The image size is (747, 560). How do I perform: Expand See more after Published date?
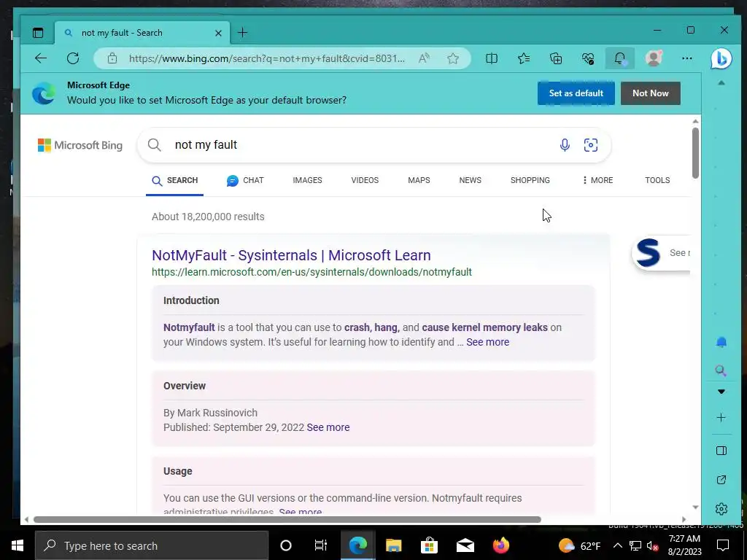click(x=328, y=427)
